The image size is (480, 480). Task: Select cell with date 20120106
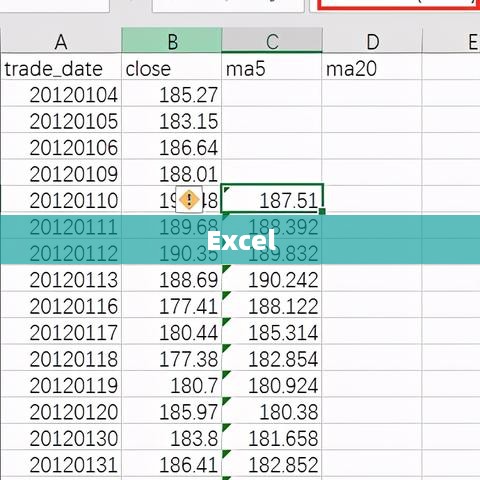(x=61, y=147)
